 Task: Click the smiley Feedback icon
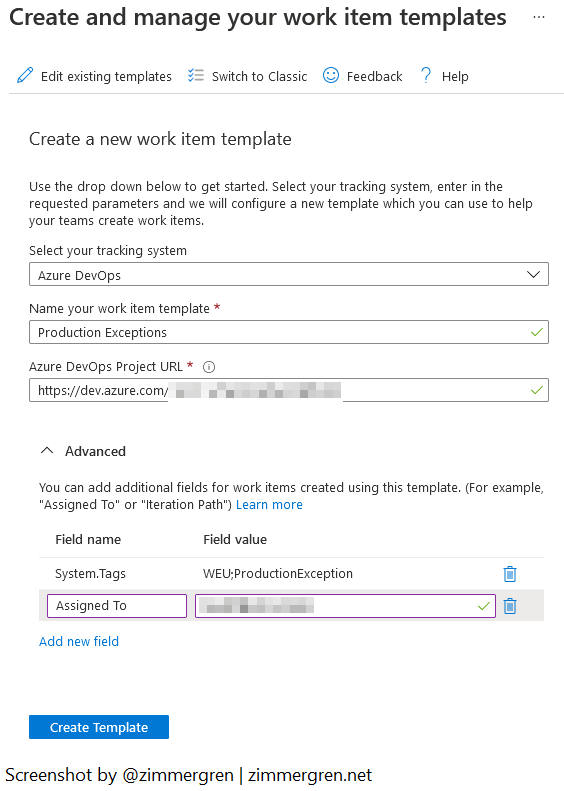331,75
